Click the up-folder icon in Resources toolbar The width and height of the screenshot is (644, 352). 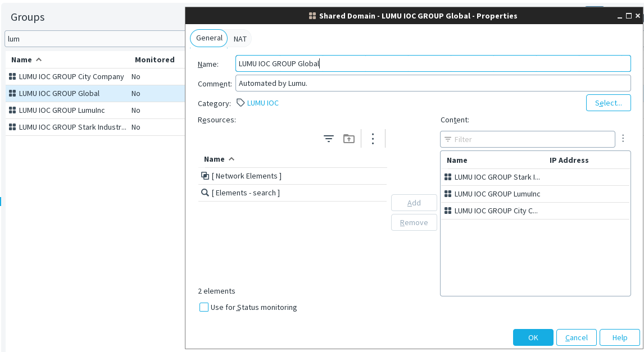[x=349, y=139]
